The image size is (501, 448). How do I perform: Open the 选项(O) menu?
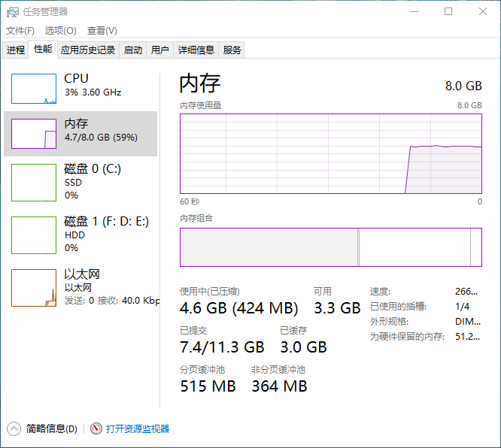click(x=60, y=31)
